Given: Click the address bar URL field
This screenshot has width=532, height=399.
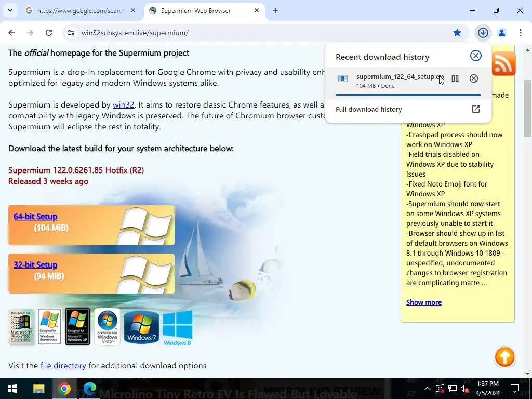Looking at the screenshot, I should [x=258, y=33].
